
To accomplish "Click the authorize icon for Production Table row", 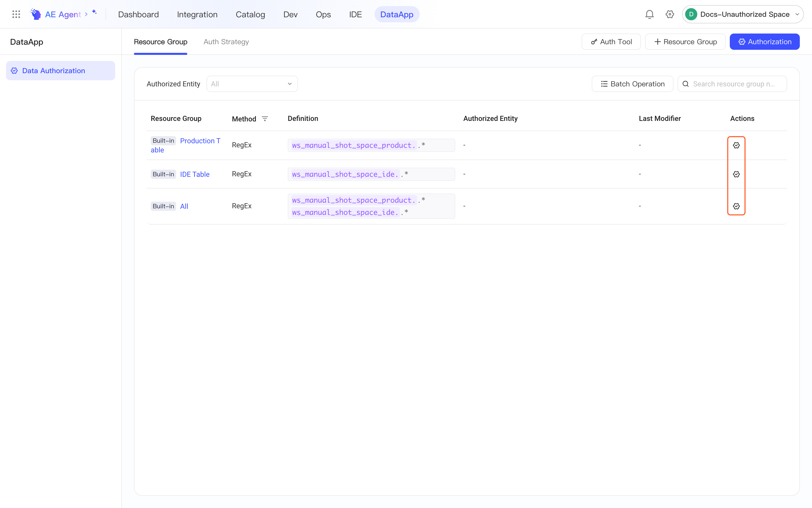I will click(736, 145).
